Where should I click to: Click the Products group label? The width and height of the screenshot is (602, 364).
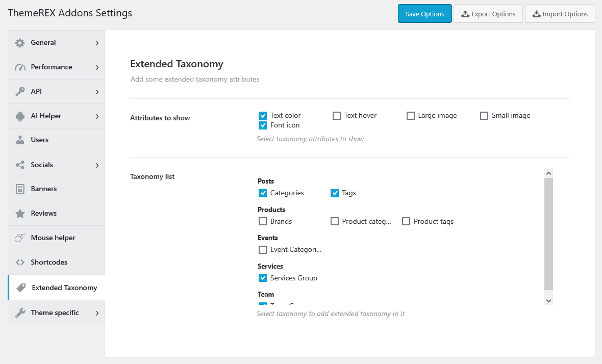[271, 210]
